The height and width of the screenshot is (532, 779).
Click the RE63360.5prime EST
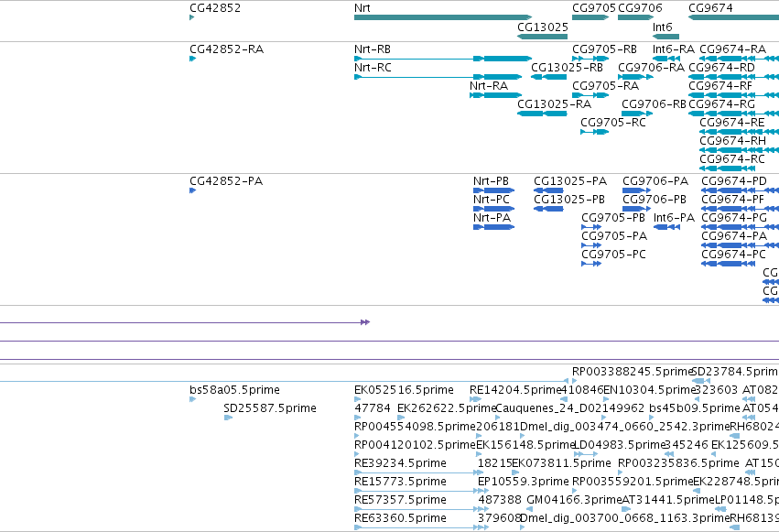click(421, 528)
